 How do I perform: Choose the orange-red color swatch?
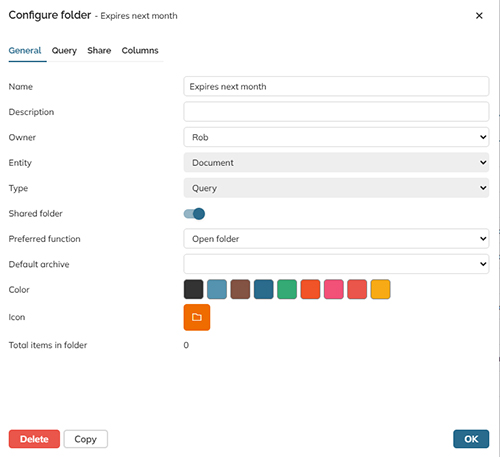point(310,289)
